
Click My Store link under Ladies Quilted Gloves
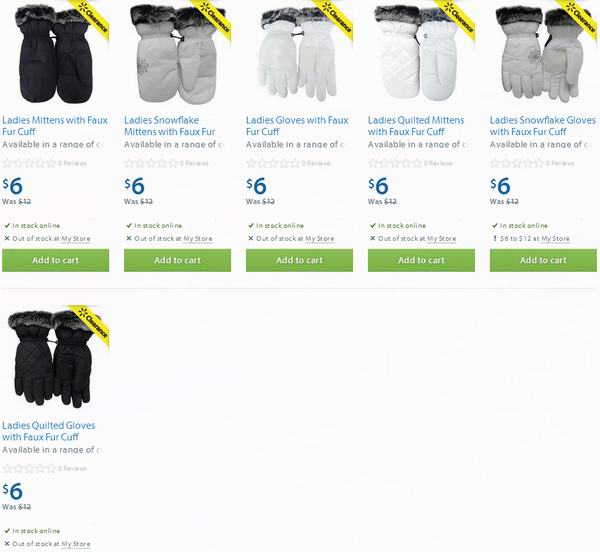[x=76, y=544]
